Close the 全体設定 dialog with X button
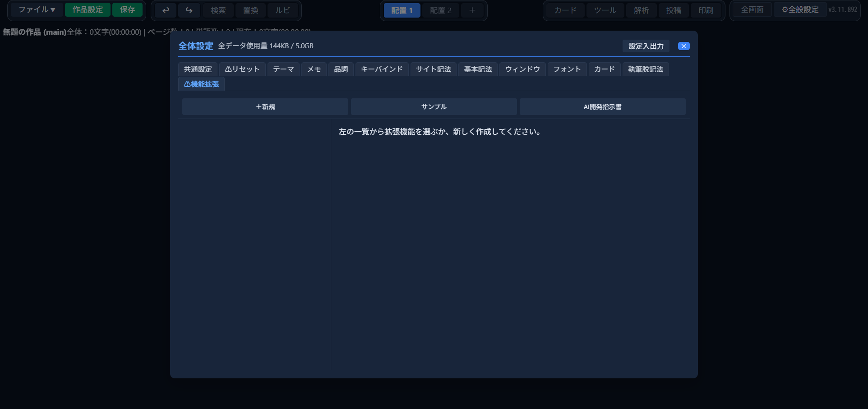This screenshot has height=409, width=868. (x=683, y=46)
